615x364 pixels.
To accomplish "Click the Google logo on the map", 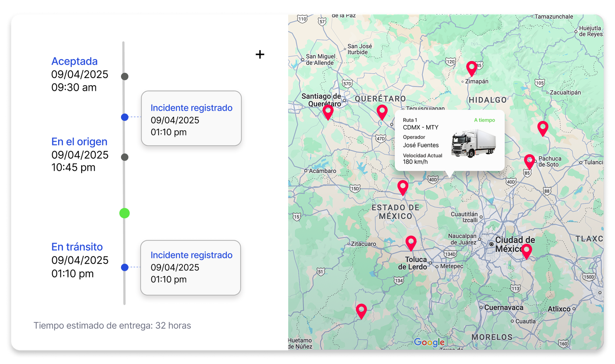I will (x=429, y=342).
